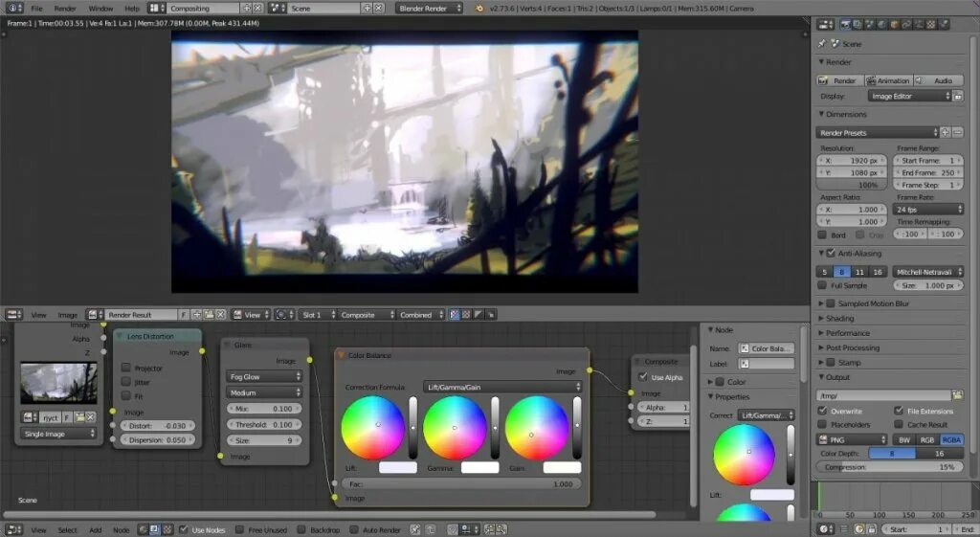980x537 pixels.
Task: Toggle Use Alpha in Composite node
Action: 643,377
